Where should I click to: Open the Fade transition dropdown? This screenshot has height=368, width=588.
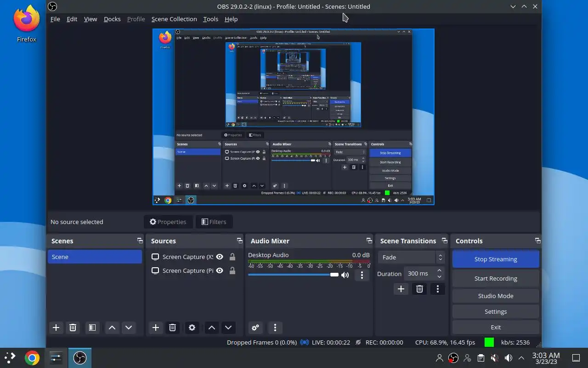[x=411, y=257]
